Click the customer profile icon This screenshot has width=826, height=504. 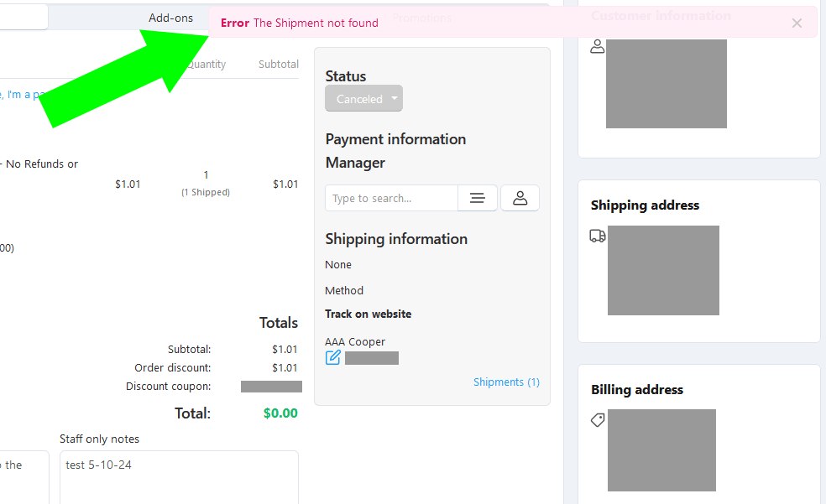tap(598, 46)
